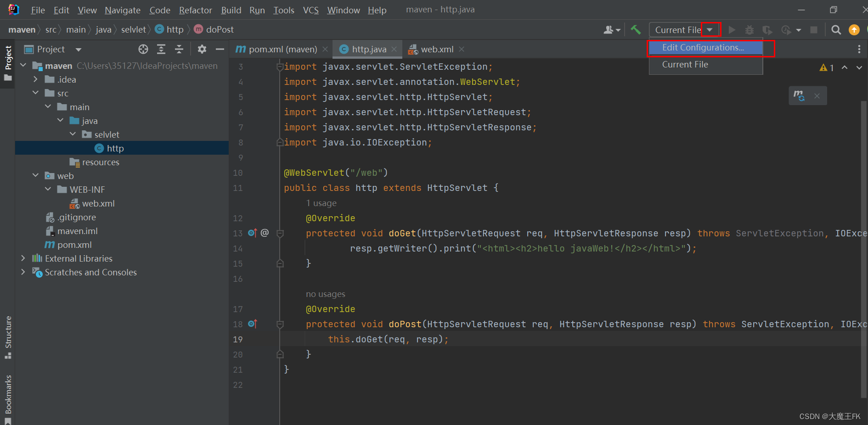Click Load Maven Changes floating icon
The width and height of the screenshot is (868, 425).
(799, 95)
